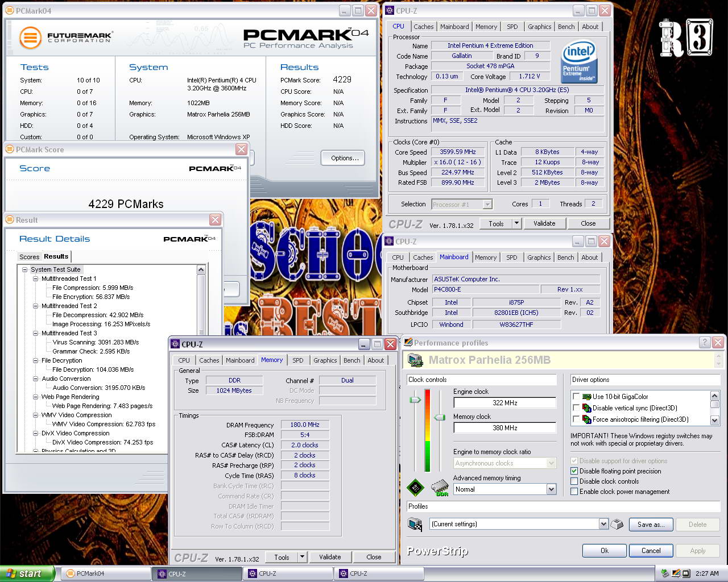Click the Engine clock slider handle
The height and width of the screenshot is (582, 728).
point(415,400)
